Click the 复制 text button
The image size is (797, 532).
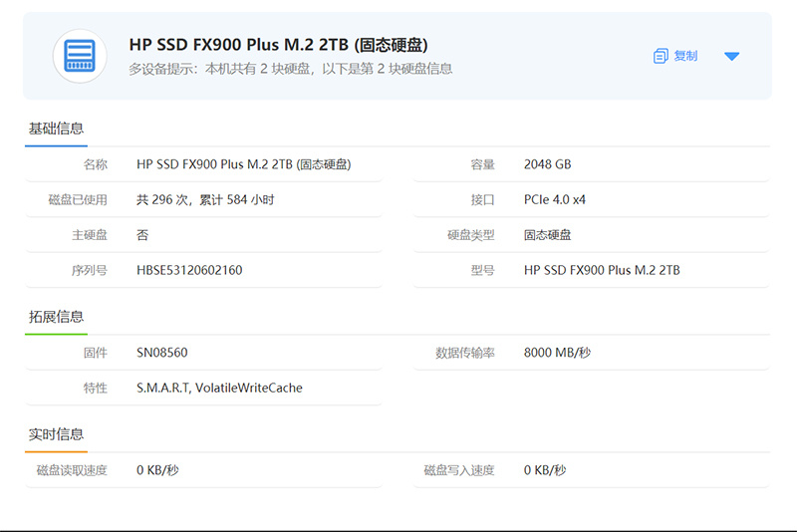click(685, 56)
